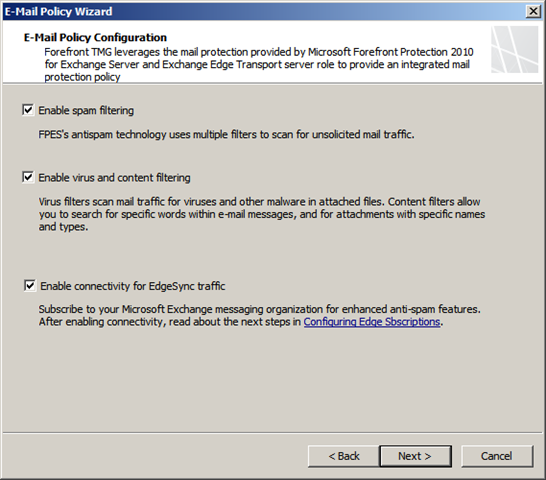
Task: Click the 'Enable connectivity for EdgeSync traffic' label
Action: [133, 286]
